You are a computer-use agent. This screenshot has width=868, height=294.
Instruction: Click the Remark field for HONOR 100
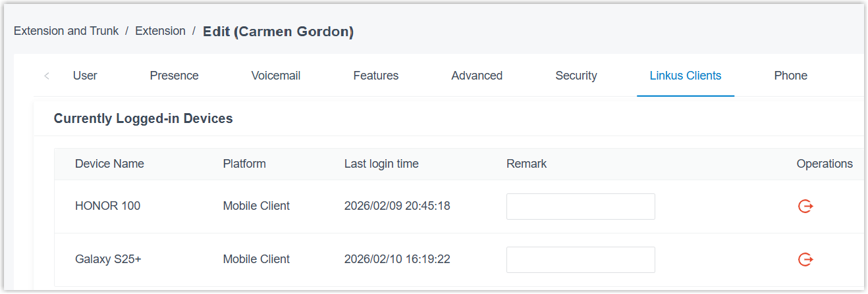pyautogui.click(x=580, y=207)
